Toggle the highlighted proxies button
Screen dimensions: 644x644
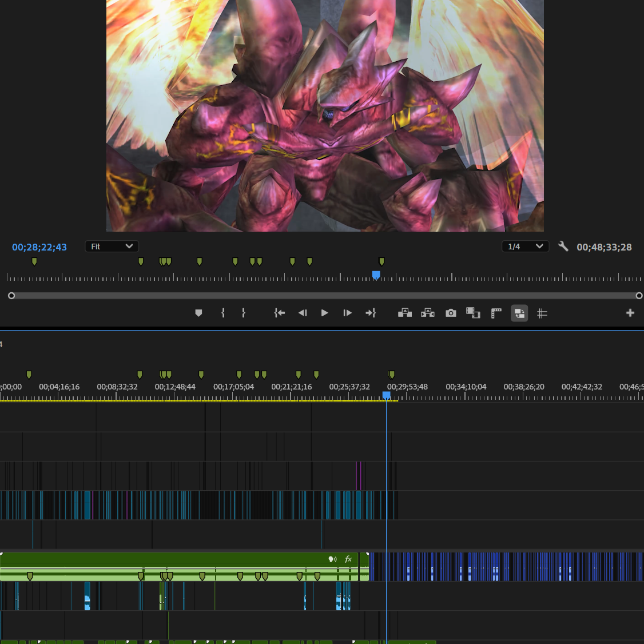(519, 313)
